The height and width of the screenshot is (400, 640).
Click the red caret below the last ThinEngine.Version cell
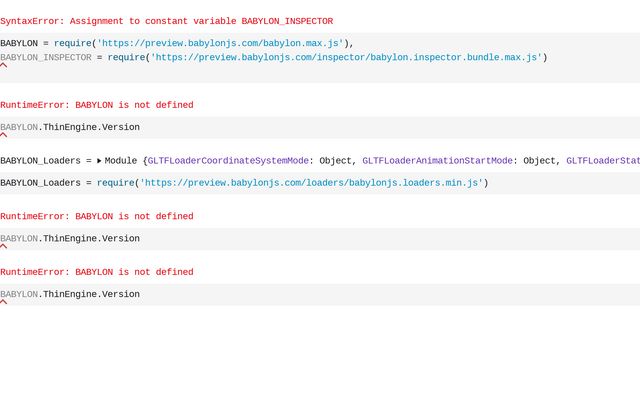pos(3,302)
